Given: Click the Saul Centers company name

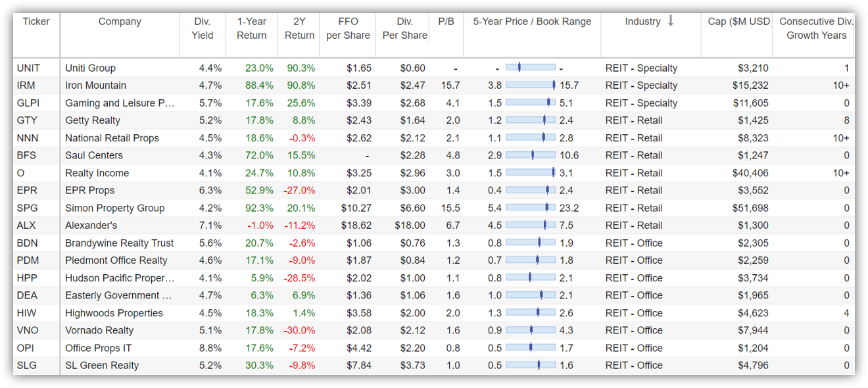Looking at the screenshot, I should (94, 155).
